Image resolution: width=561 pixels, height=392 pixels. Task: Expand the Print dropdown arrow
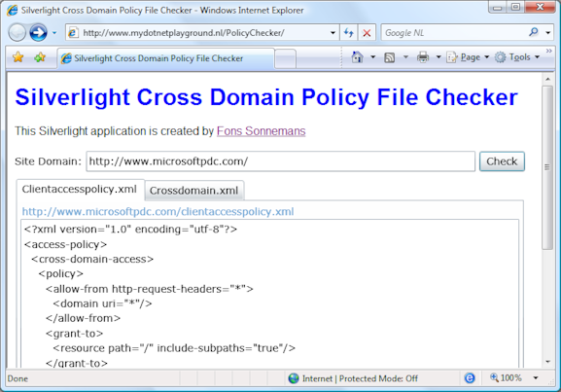(x=438, y=57)
